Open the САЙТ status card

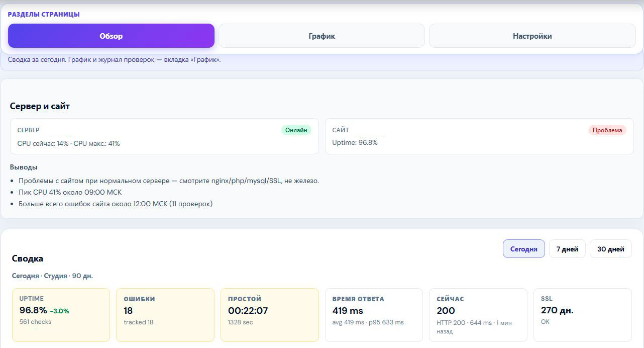(x=479, y=136)
